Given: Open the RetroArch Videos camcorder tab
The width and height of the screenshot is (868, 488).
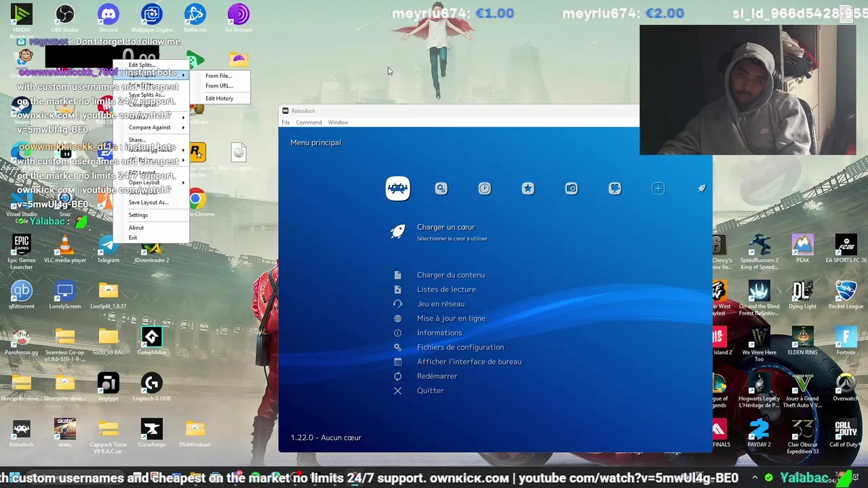Looking at the screenshot, I should click(x=615, y=189).
